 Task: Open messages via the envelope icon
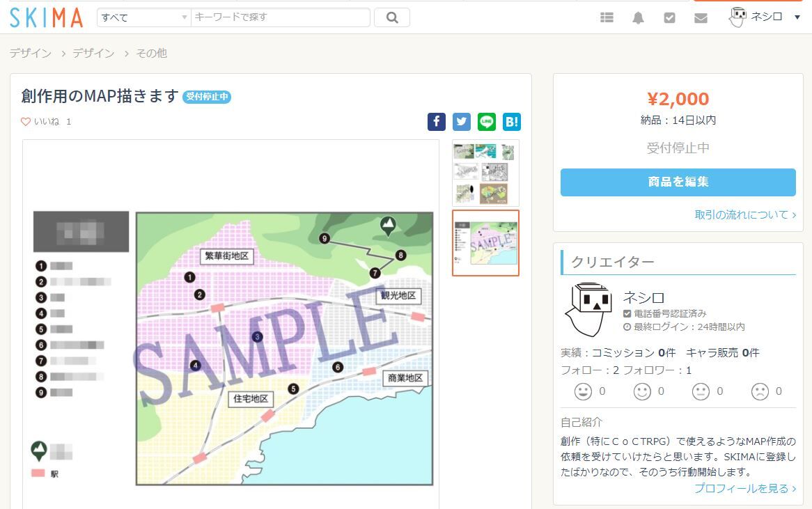pyautogui.click(x=701, y=17)
